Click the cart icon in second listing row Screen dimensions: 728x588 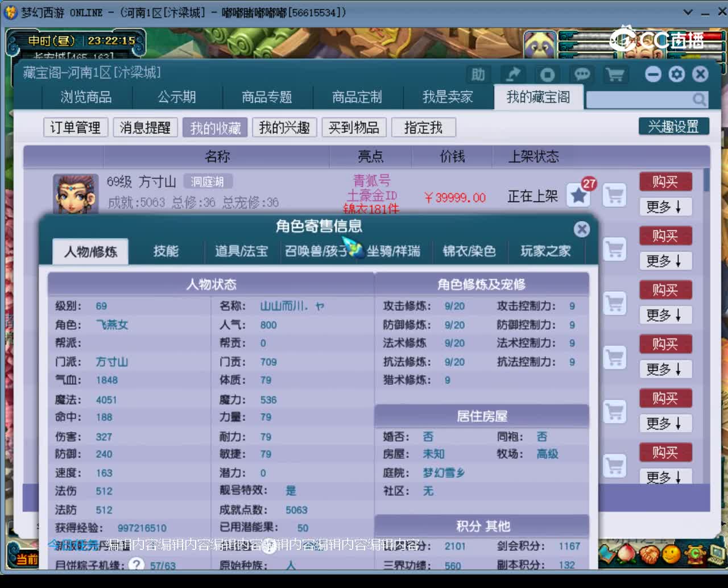pyautogui.click(x=615, y=249)
